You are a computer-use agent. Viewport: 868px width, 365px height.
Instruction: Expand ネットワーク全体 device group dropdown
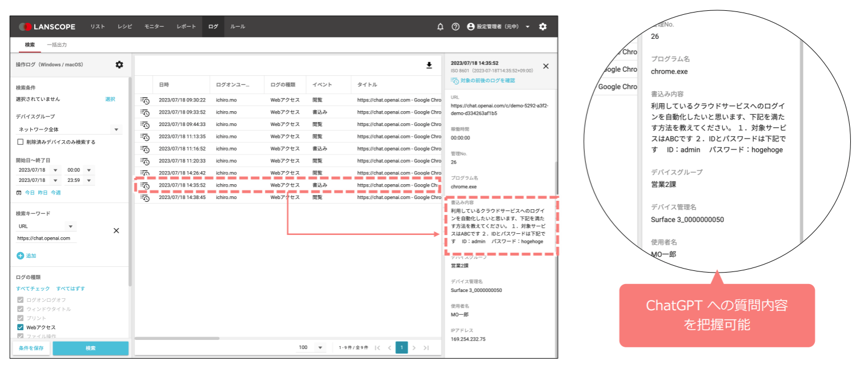116,129
